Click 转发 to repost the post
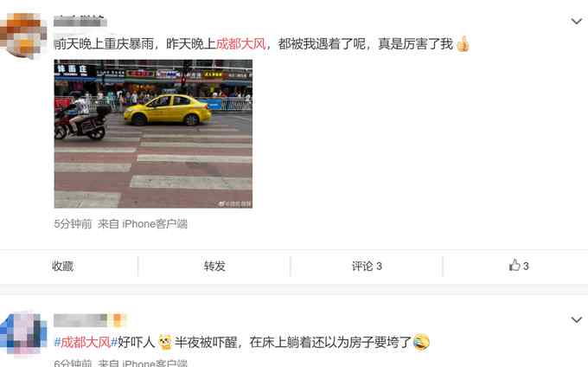588x367 pixels. [x=214, y=266]
